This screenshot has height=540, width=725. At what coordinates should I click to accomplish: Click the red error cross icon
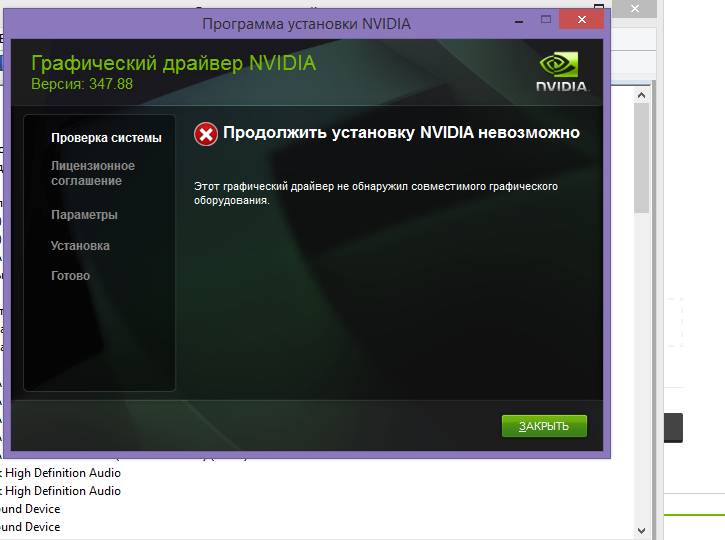pos(206,134)
